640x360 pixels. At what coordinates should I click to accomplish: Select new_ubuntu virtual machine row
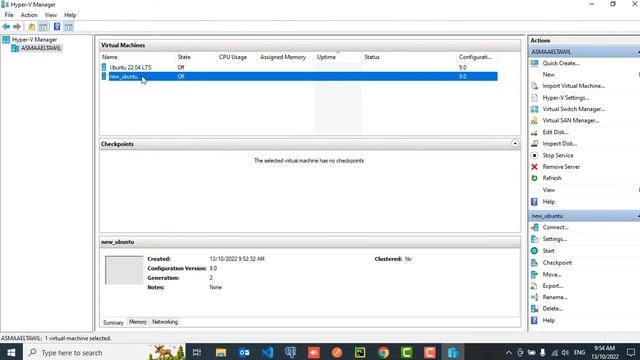pyautogui.click(x=299, y=76)
